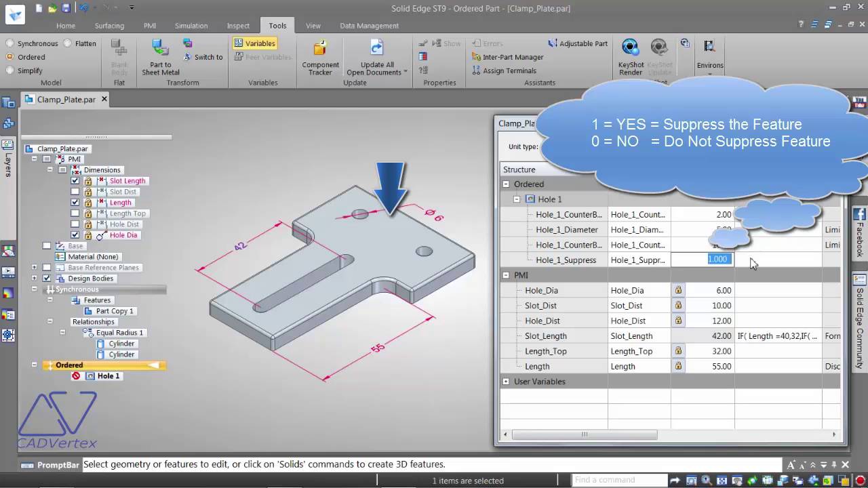Open the Variables table tool
Image resolution: width=868 pixels, height=488 pixels.
(254, 43)
